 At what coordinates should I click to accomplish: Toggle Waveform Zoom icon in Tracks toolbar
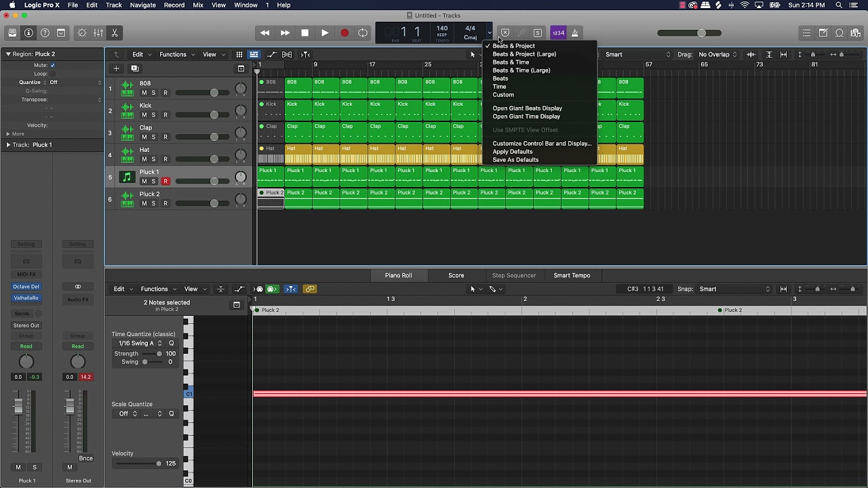pyautogui.click(x=751, y=54)
